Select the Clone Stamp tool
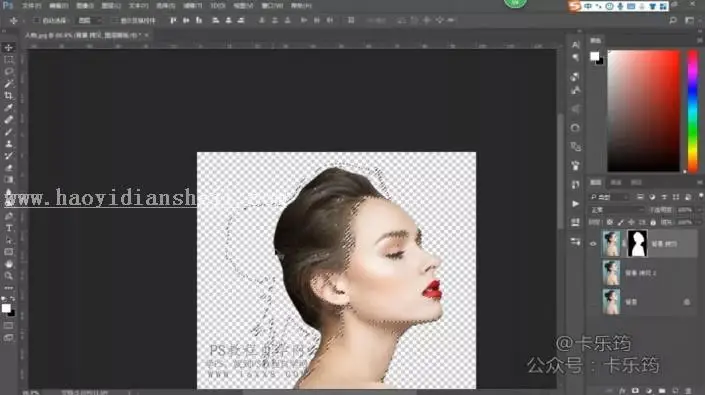 pyautogui.click(x=9, y=144)
